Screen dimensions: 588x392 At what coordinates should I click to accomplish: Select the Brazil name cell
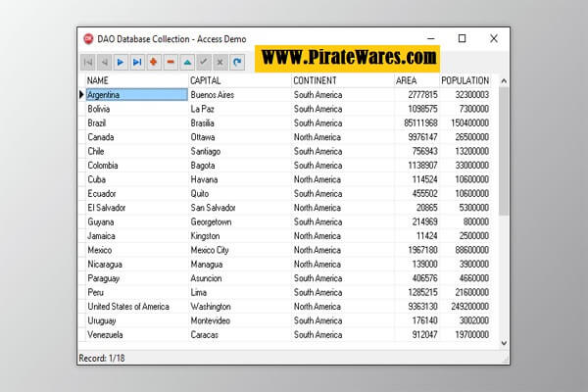[x=137, y=123]
